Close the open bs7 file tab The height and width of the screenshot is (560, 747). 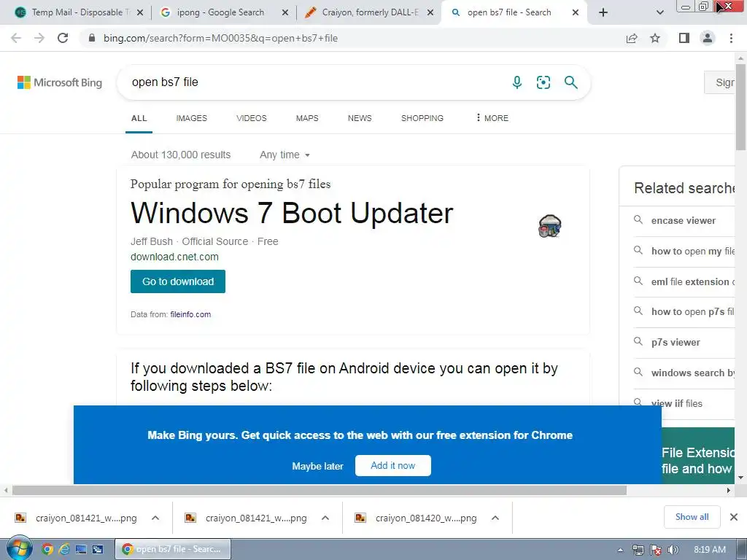[576, 12]
